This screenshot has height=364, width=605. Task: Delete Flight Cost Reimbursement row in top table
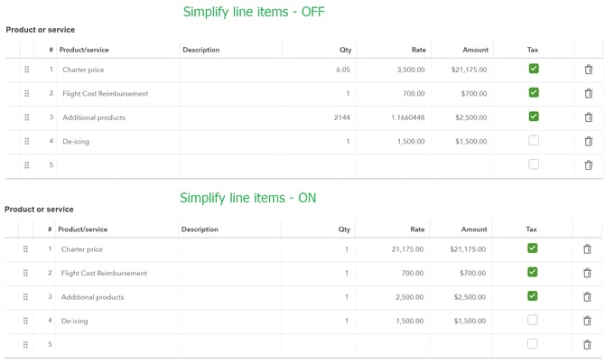pyautogui.click(x=588, y=94)
